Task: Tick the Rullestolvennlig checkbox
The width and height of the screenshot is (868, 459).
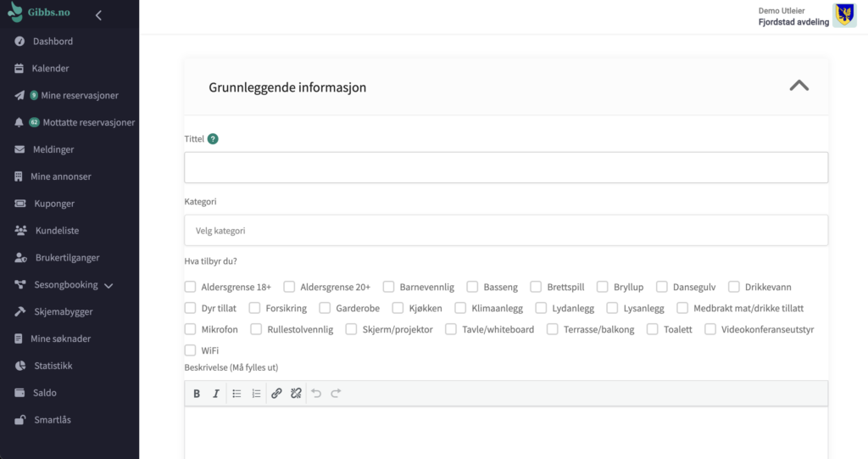Action: [x=256, y=329]
